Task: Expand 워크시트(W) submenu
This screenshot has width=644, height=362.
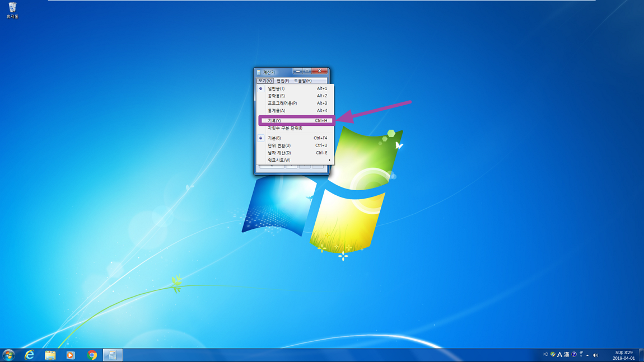Action: [x=295, y=160]
